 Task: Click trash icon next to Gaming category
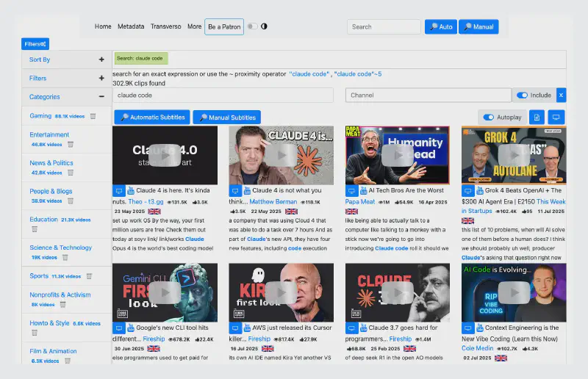(92, 116)
